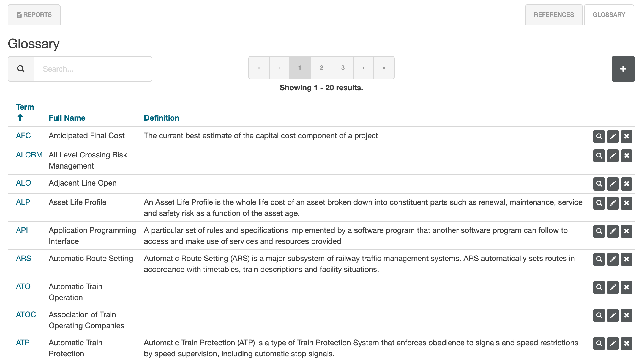Sort by Term column header arrow
Viewport: 644px width, 364px height.
(20, 118)
